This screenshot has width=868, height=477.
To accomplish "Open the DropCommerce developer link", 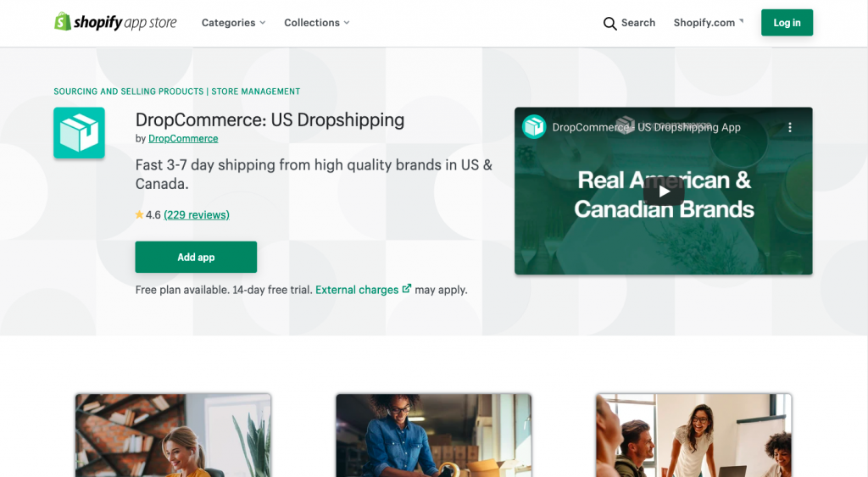I will coord(183,138).
